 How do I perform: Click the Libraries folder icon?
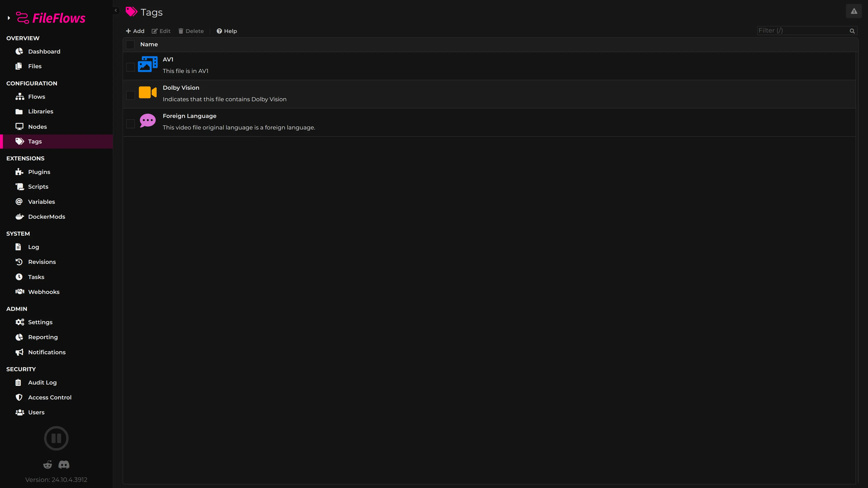(19, 111)
